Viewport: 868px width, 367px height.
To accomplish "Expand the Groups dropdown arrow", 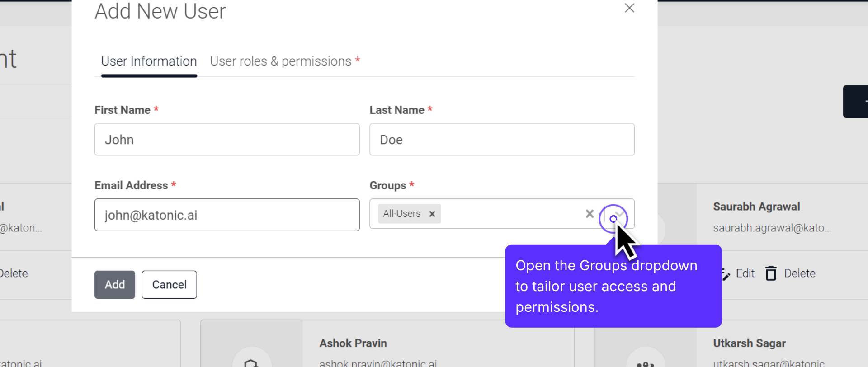I will pyautogui.click(x=619, y=214).
